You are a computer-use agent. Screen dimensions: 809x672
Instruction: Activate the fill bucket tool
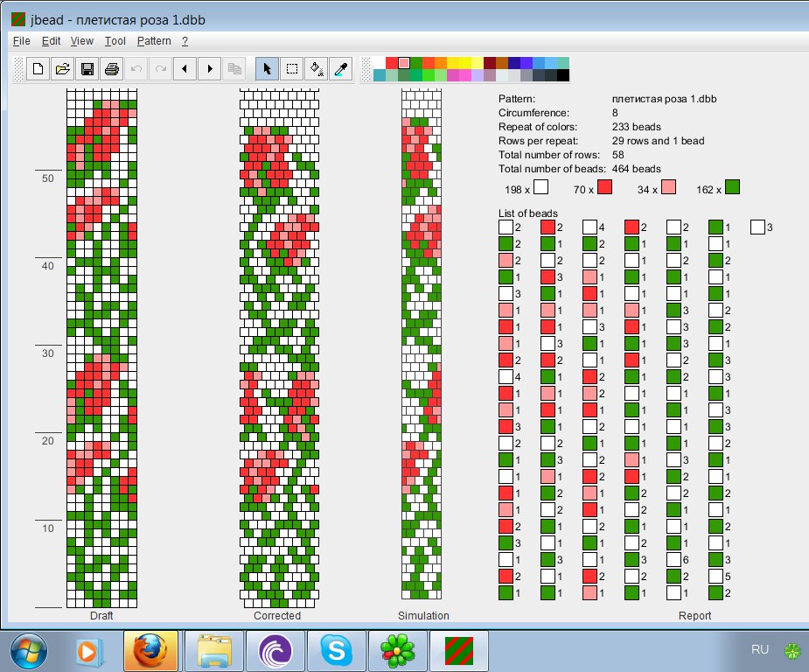317,69
